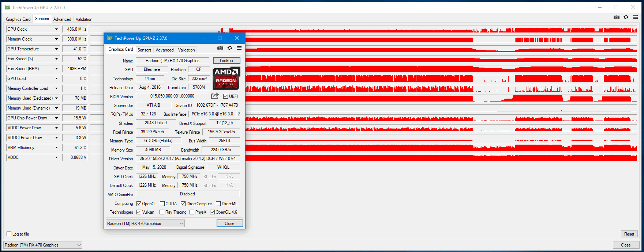Switch to Advanced tab in front window

[165, 50]
